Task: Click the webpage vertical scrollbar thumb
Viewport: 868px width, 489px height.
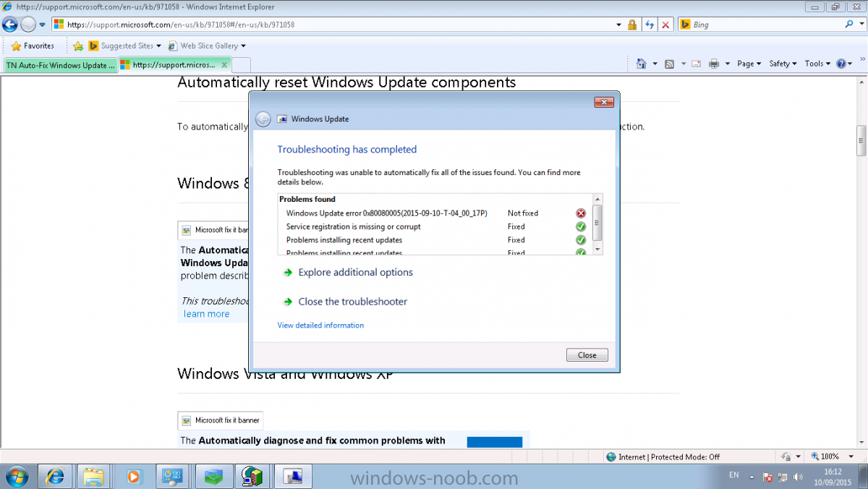Action: click(x=861, y=140)
